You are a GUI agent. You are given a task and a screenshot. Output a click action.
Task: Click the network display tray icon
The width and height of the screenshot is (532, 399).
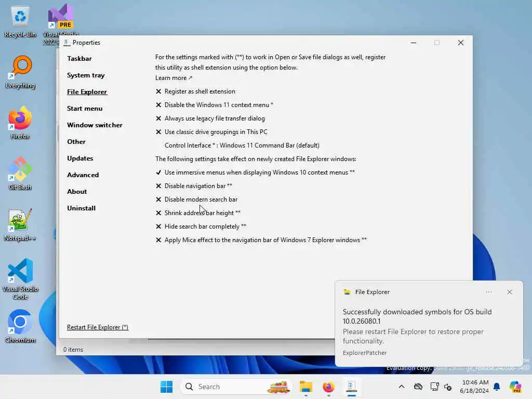click(x=434, y=387)
